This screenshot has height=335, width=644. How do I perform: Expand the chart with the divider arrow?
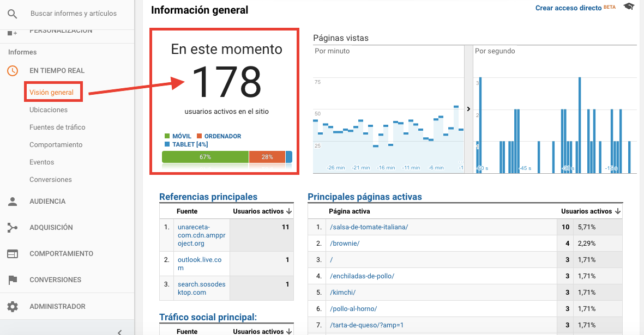click(468, 109)
